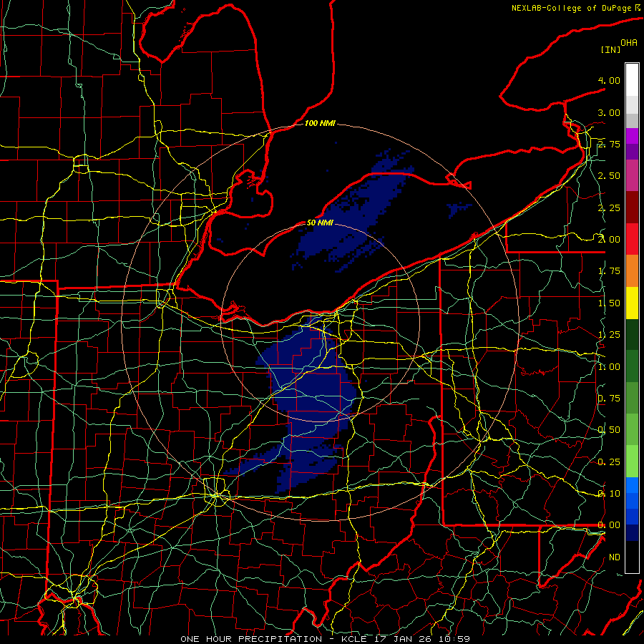Pick the dark maroon legend swatch
644x644 pixels.
click(x=632, y=208)
